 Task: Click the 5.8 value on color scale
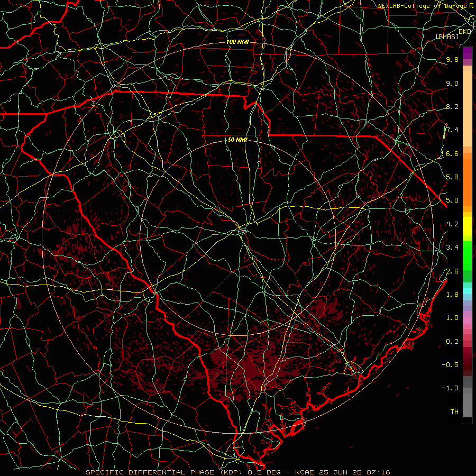point(452,177)
